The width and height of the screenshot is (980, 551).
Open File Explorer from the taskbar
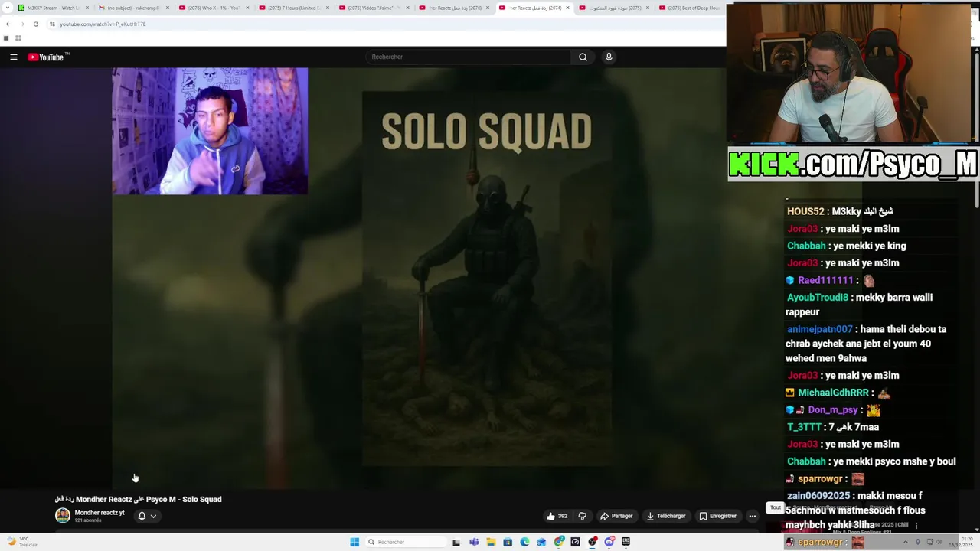[x=491, y=542]
